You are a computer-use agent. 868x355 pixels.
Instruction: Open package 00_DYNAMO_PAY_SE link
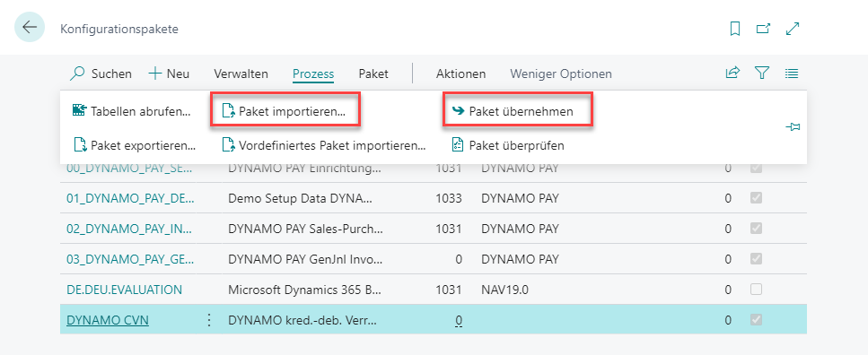[x=129, y=169]
